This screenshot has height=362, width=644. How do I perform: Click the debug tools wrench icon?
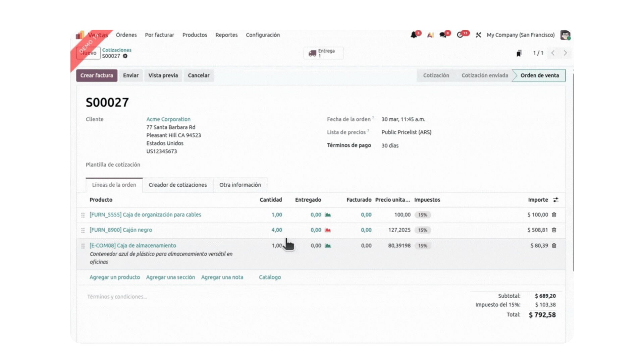coord(478,35)
